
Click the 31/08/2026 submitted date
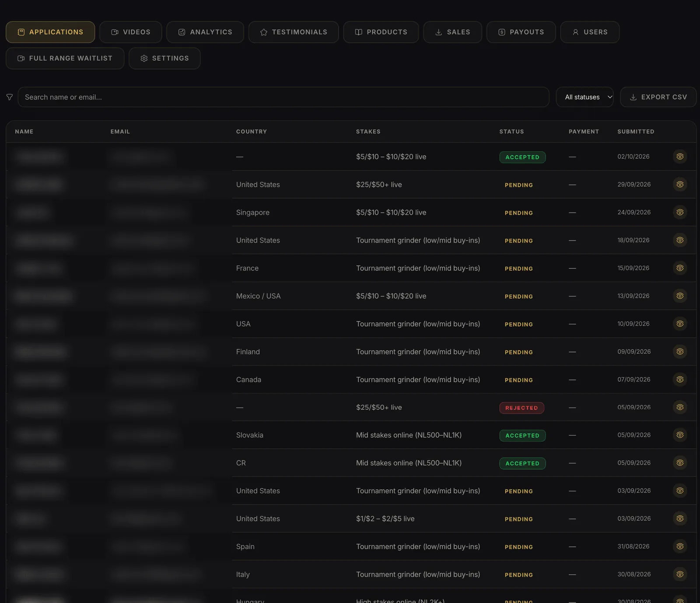pyautogui.click(x=633, y=547)
